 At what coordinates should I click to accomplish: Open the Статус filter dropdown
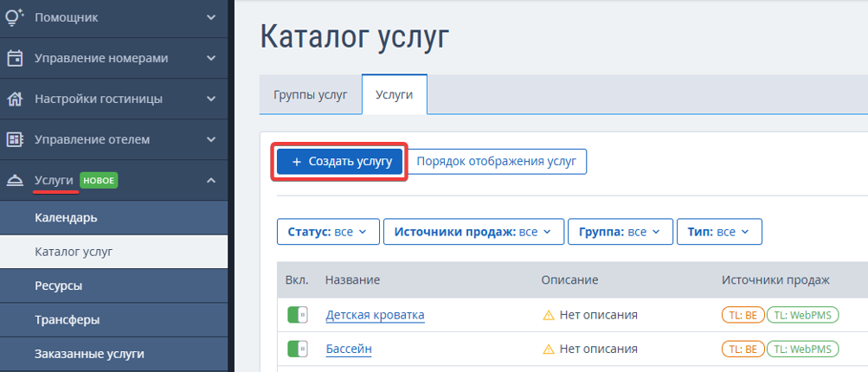328,231
